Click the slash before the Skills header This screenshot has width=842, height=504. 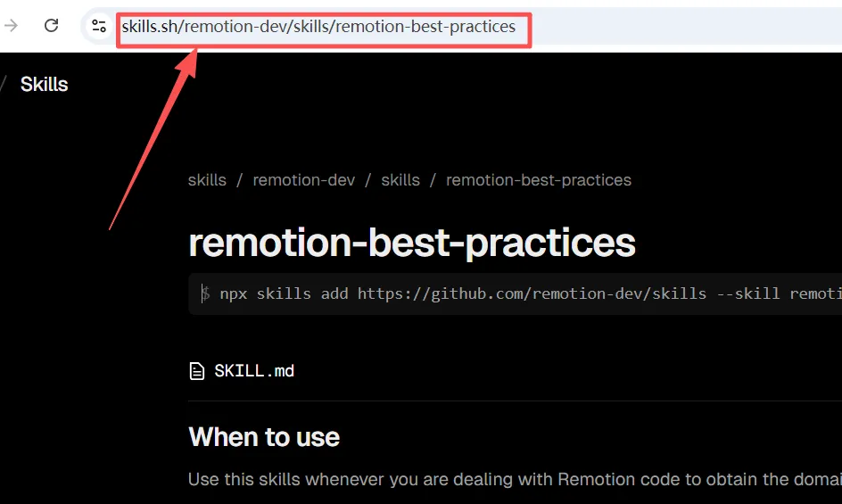point(4,84)
